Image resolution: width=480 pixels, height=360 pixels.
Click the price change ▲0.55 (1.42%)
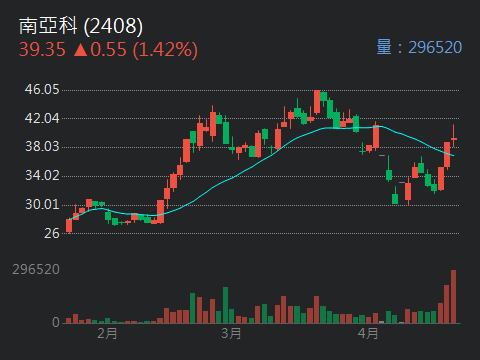tap(135, 50)
